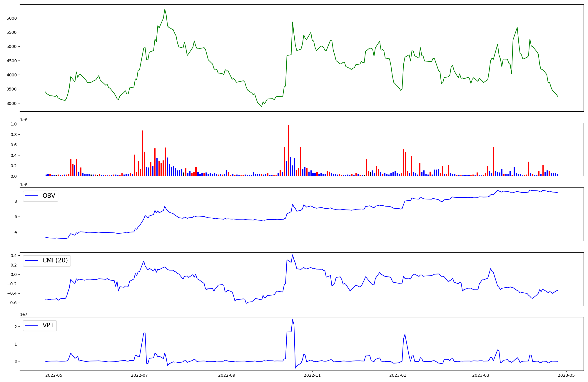Screen dimensions: 588x382
Task: Click the OBV legend label
Action: click(x=49, y=196)
